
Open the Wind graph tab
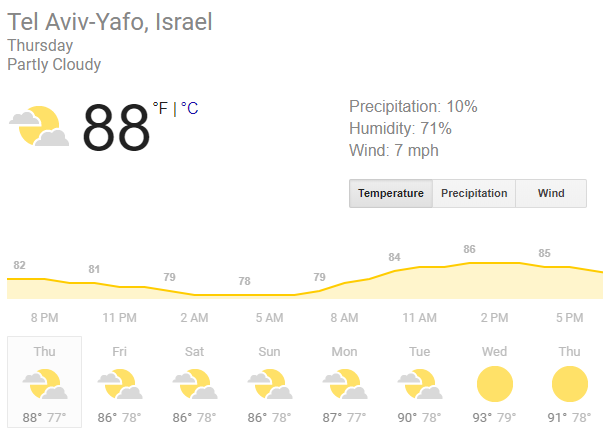pyautogui.click(x=551, y=193)
